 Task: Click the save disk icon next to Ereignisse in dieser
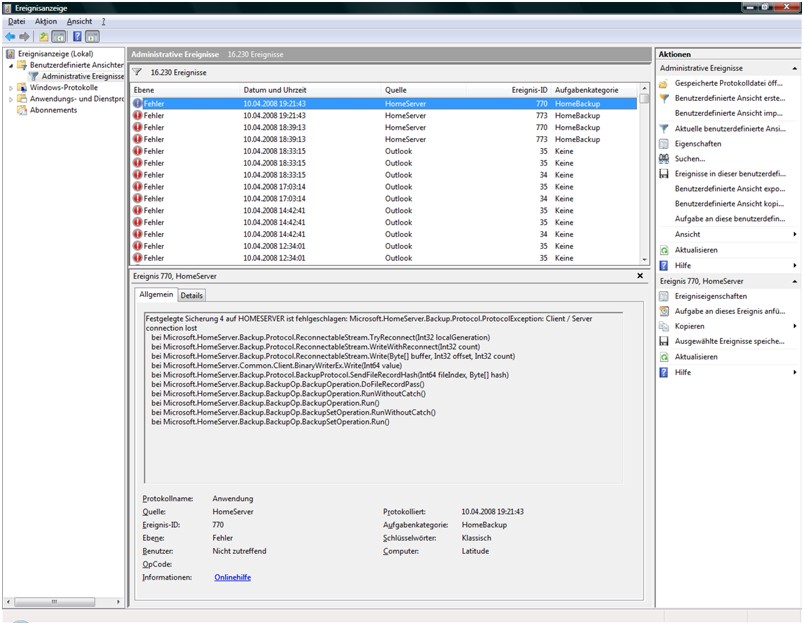click(664, 174)
